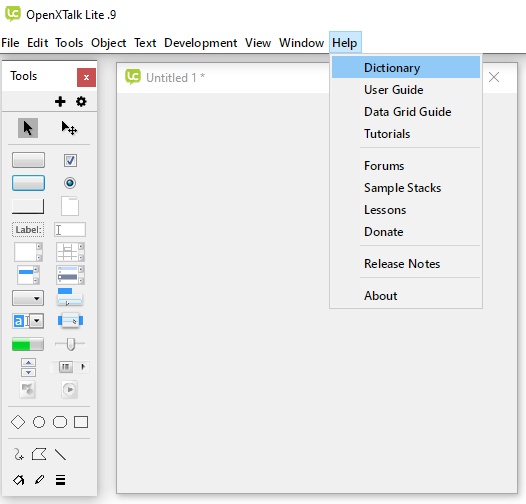
Task: Pick the Label field control
Action: tap(28, 230)
